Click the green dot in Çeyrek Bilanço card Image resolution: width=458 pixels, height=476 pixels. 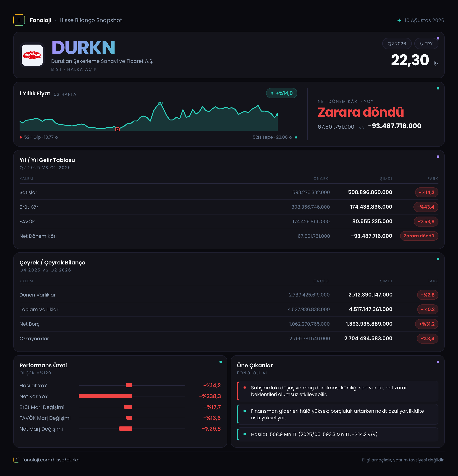438,259
